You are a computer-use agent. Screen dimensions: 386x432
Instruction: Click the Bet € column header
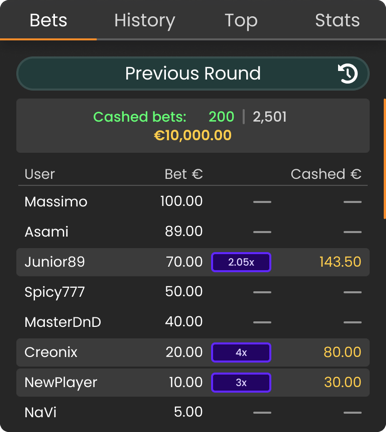pos(183,174)
